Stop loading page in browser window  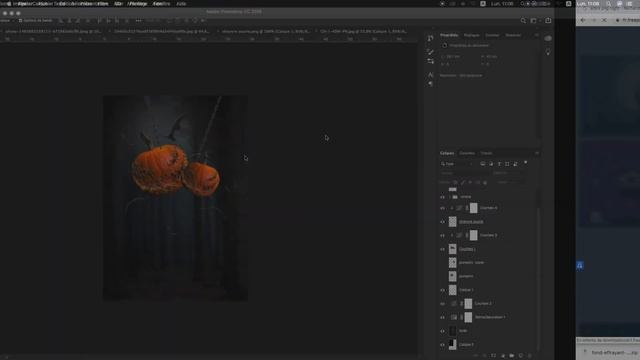[604, 20]
